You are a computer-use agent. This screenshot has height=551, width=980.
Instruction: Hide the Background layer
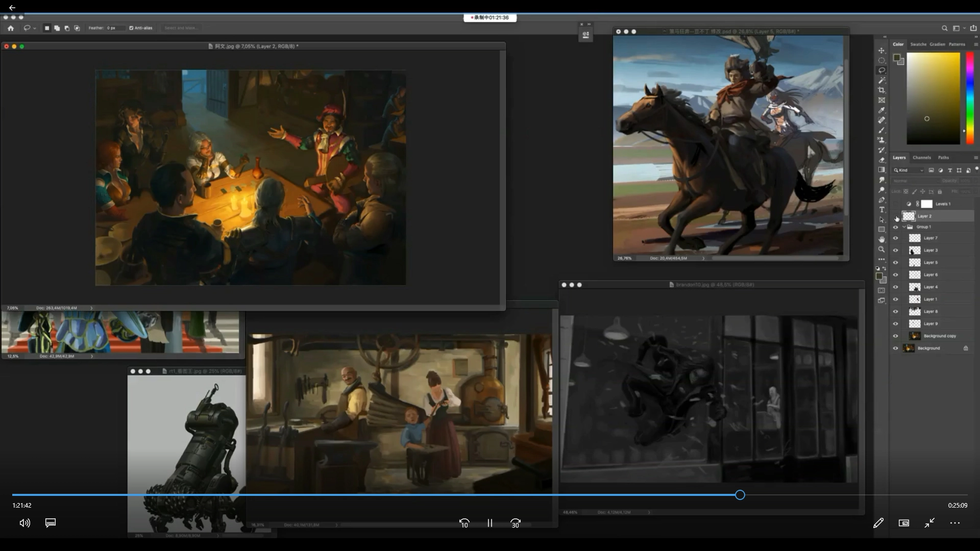click(x=895, y=348)
